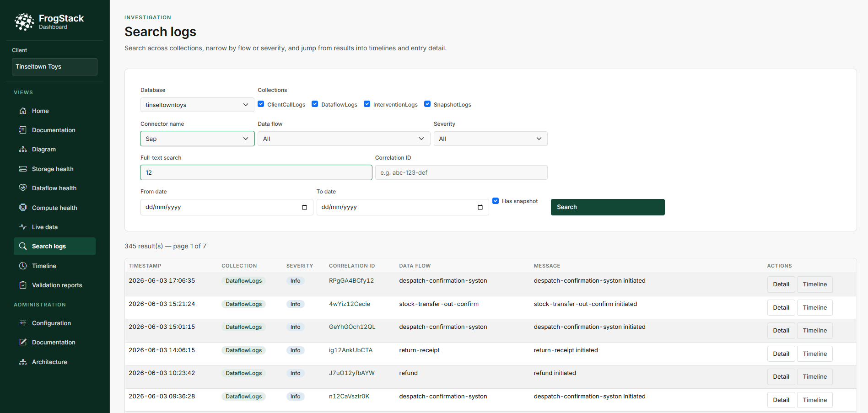The width and height of the screenshot is (868, 413).
Task: Click the Timeline clock icon
Action: click(x=23, y=266)
